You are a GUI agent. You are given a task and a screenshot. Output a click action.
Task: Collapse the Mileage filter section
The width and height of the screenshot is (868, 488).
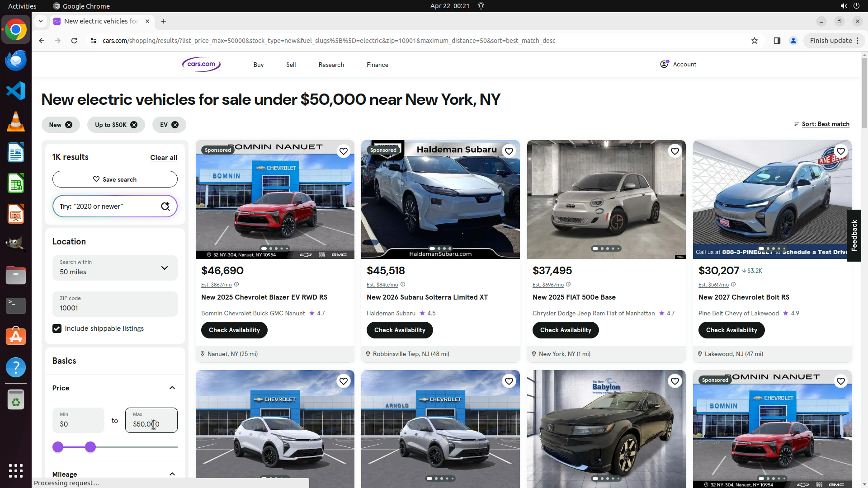[172, 474]
